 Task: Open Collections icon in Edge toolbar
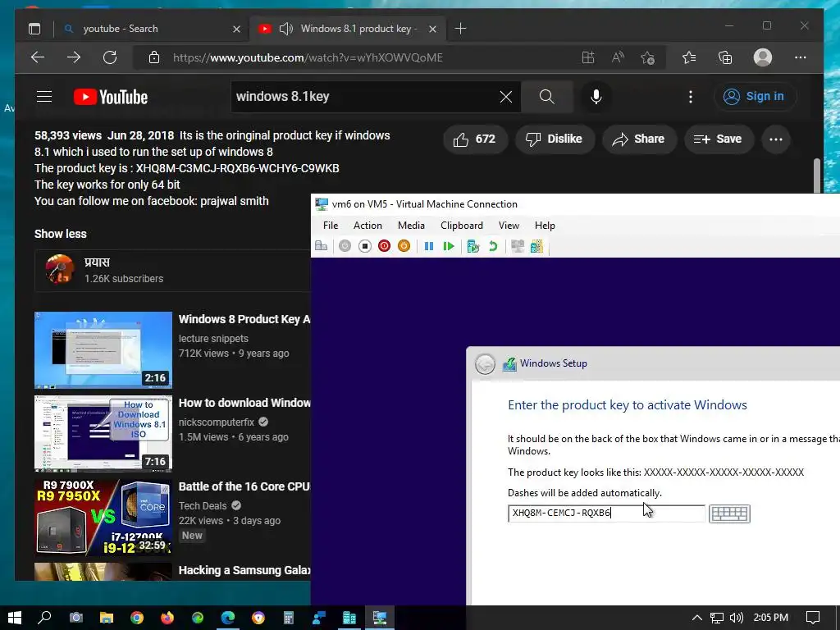[725, 57]
